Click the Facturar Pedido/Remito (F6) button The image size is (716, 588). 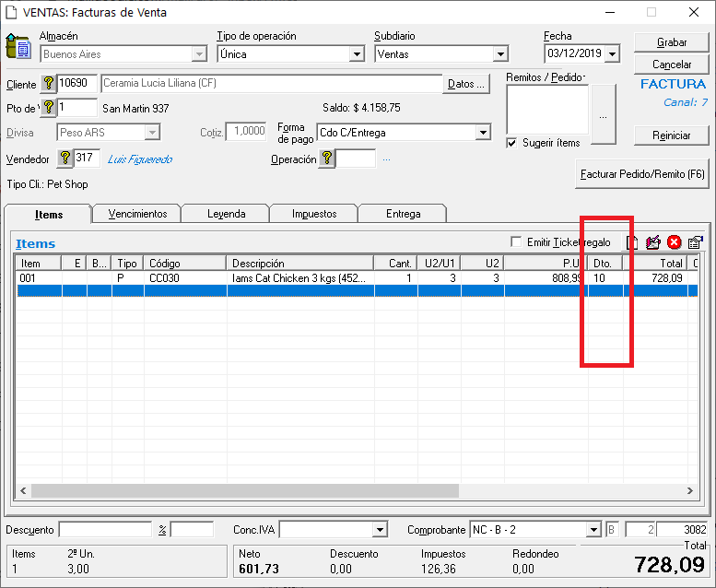(641, 174)
